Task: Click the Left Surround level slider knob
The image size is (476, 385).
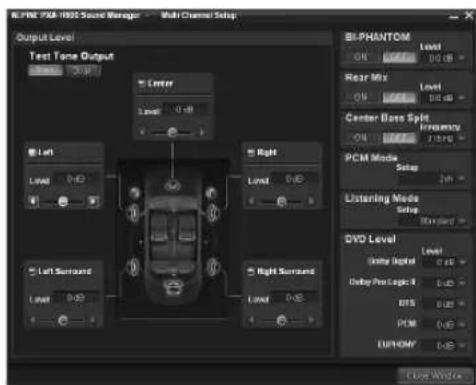Action: pyautogui.click(x=63, y=320)
